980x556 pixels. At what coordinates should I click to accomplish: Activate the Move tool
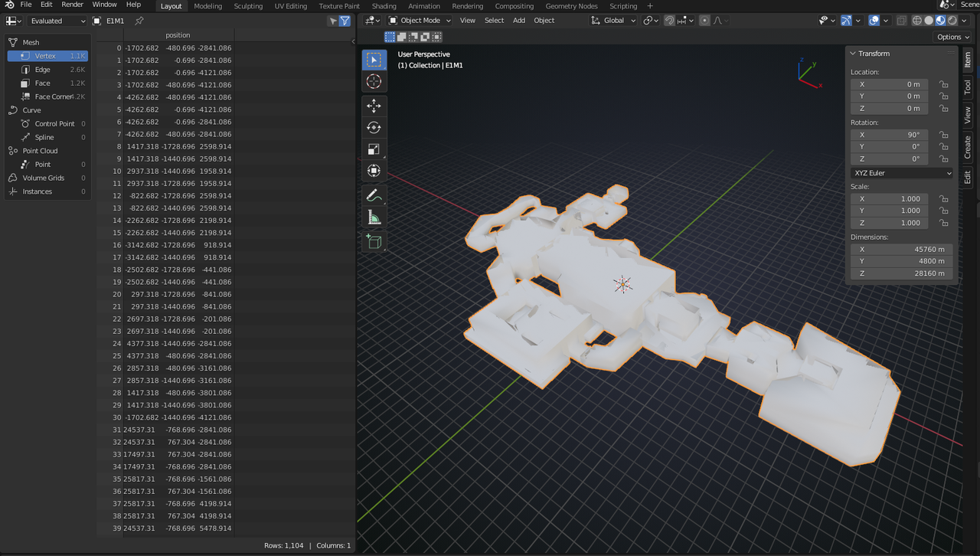(x=374, y=106)
